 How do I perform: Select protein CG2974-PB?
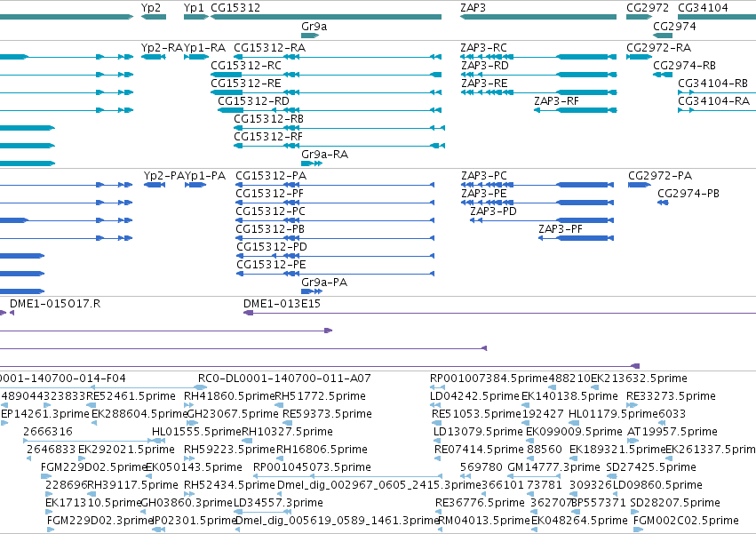click(x=663, y=203)
